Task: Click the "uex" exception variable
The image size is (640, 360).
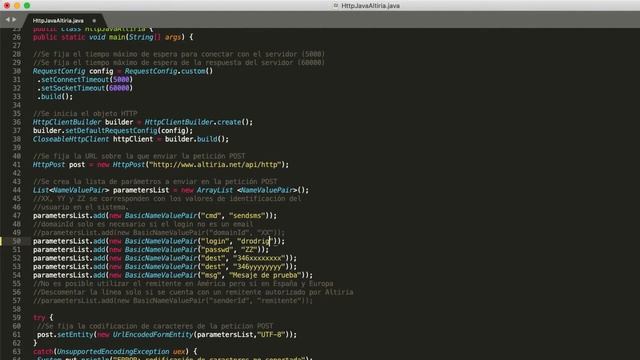Action: coord(179,351)
